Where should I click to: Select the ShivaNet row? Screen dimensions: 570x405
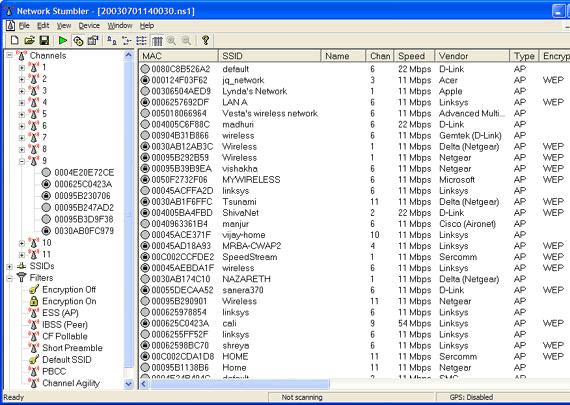[x=355, y=213]
